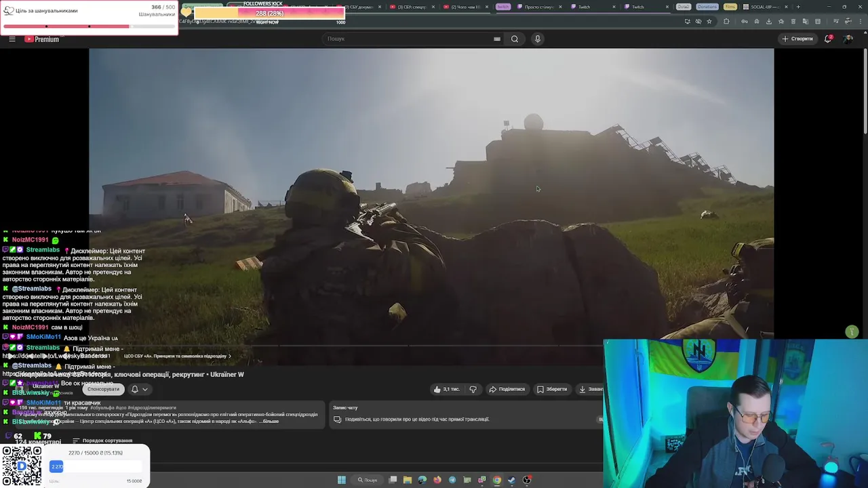This screenshot has width=868, height=488.
Task: Like the video with 3,1 тис. thumbs up
Action: click(x=447, y=389)
